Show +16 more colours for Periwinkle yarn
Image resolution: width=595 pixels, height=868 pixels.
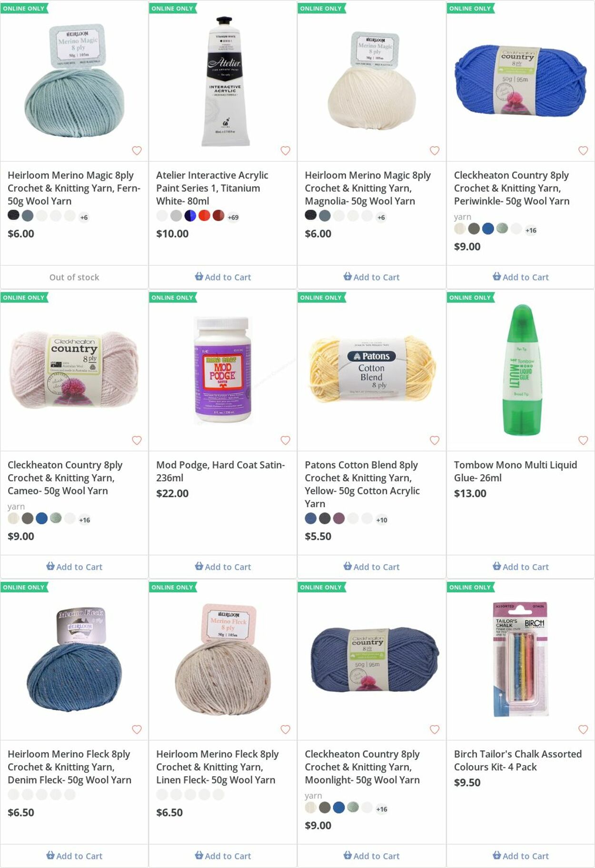(x=530, y=230)
